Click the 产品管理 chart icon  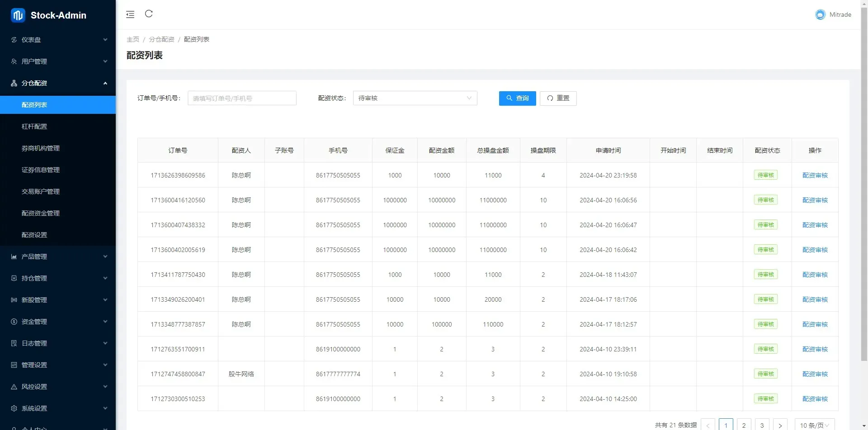coord(14,257)
